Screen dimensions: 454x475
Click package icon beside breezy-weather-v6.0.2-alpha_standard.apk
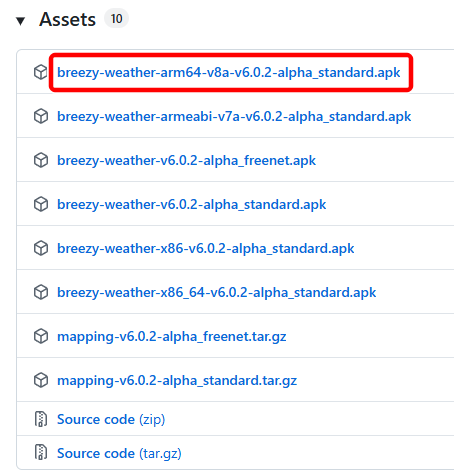pos(41,204)
